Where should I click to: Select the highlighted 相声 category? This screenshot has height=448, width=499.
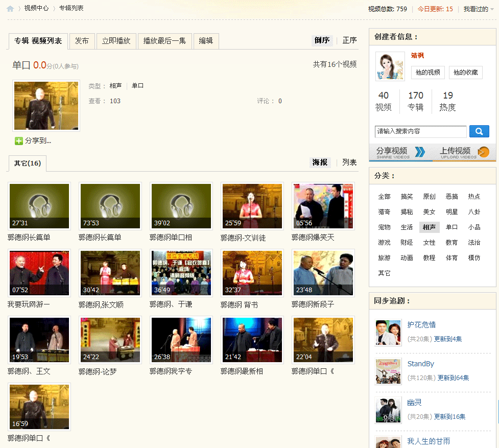pos(430,227)
